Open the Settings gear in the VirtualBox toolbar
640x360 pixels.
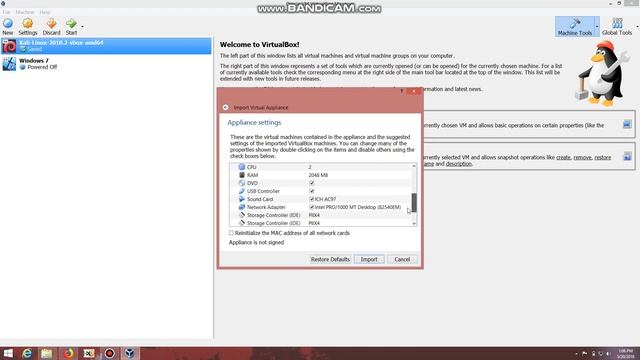pos(28,27)
